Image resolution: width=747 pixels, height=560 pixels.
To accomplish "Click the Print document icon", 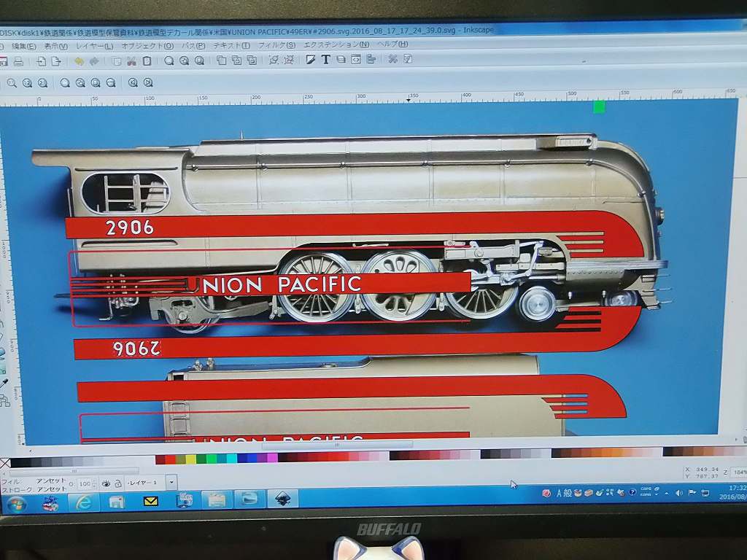I will tap(18, 61).
